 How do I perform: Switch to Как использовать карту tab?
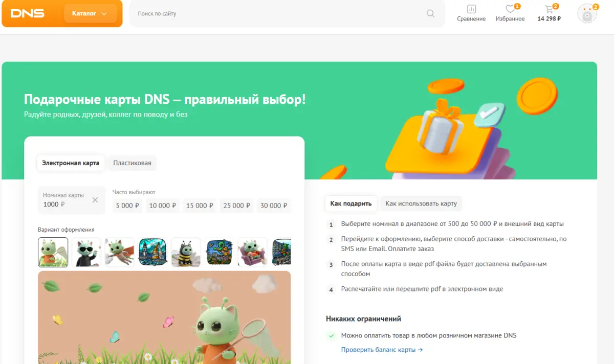421,203
